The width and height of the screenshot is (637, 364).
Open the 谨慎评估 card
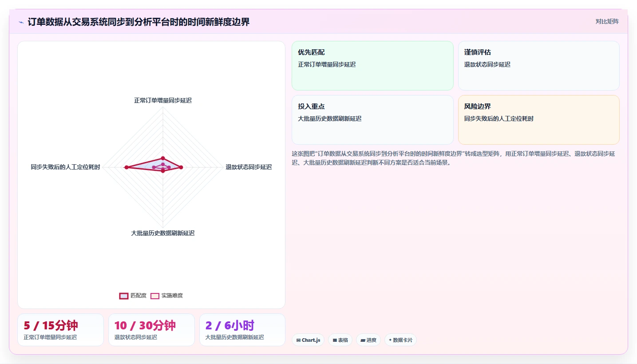[538, 66]
